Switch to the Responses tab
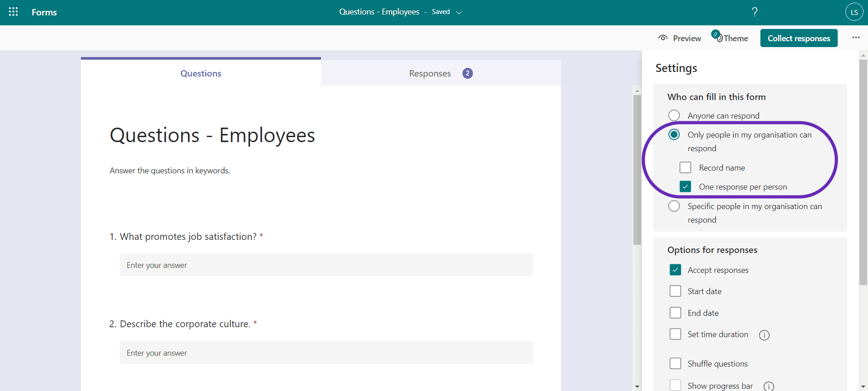The height and width of the screenshot is (391, 868). tap(441, 73)
